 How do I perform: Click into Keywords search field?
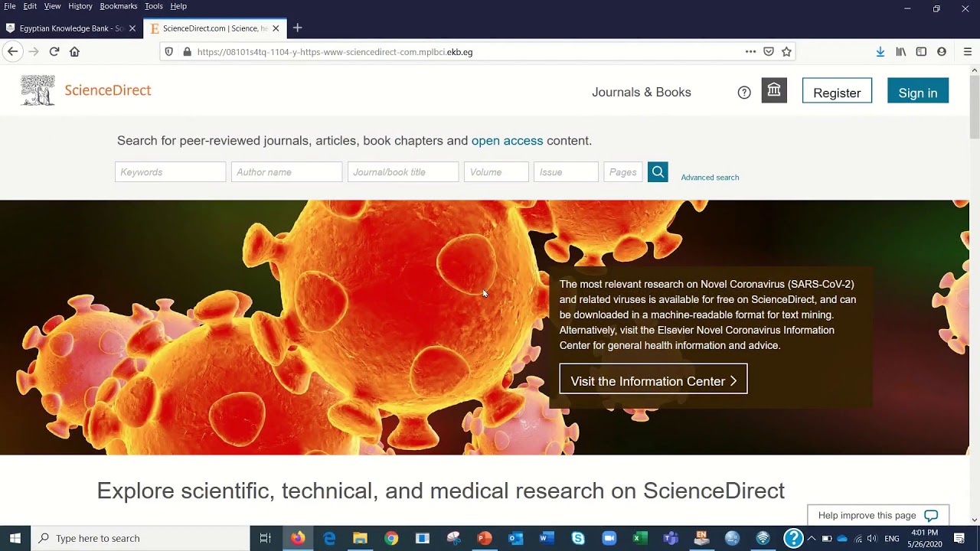tap(171, 172)
